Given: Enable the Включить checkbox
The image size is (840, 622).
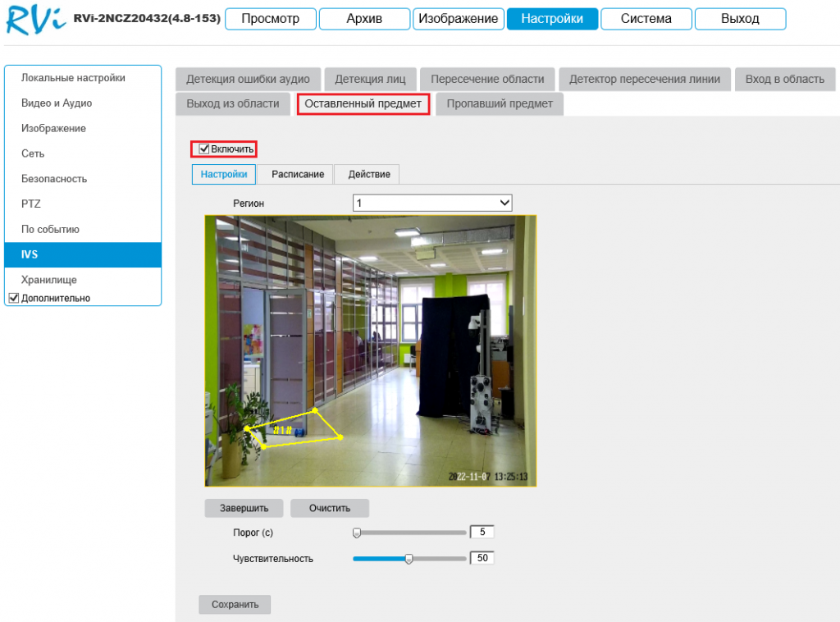Looking at the screenshot, I should point(205,149).
